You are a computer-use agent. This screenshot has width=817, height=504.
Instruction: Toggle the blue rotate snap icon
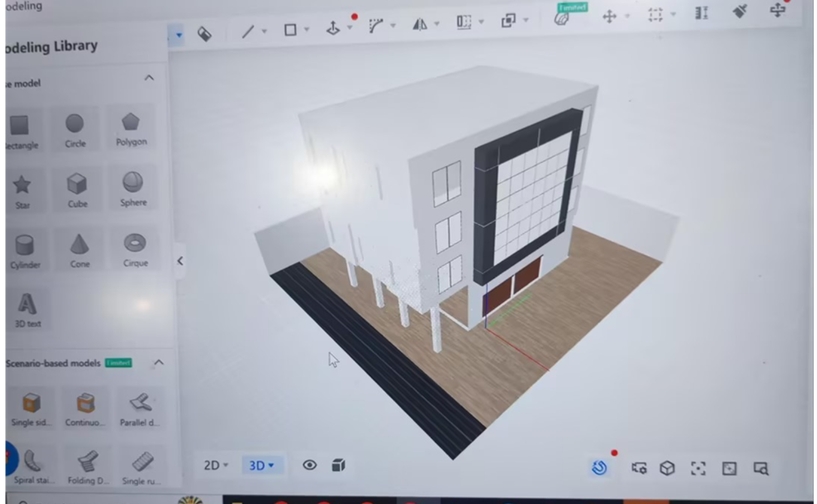point(599,468)
